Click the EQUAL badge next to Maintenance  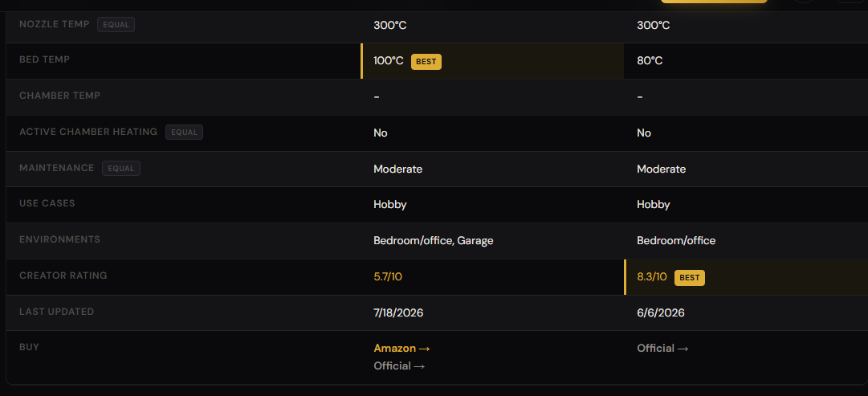click(121, 169)
